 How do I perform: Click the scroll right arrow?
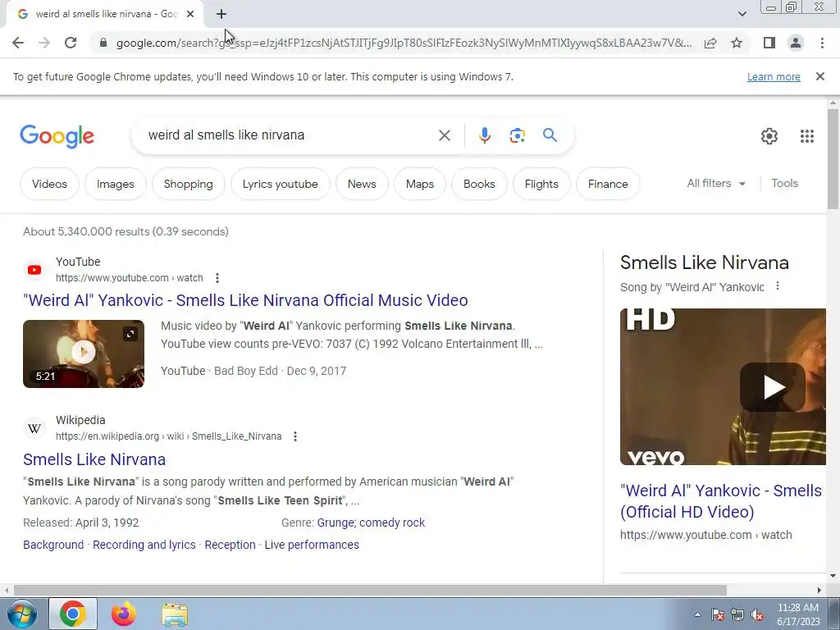[x=819, y=590]
